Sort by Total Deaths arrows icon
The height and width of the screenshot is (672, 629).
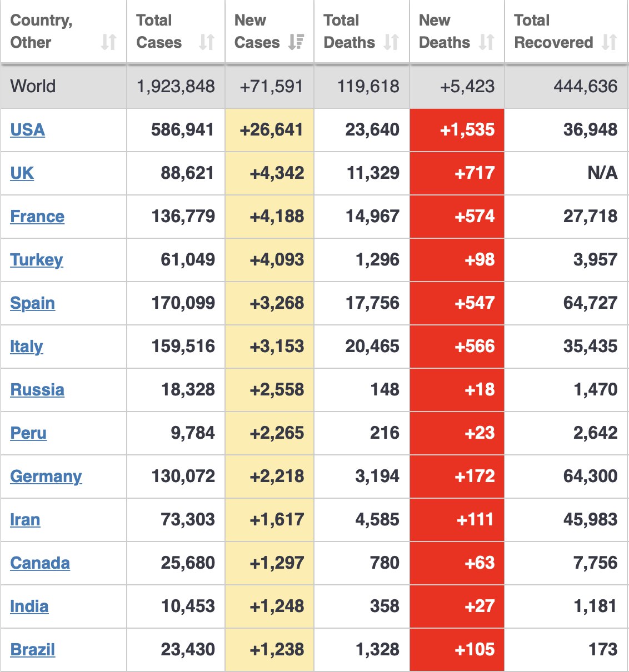[x=391, y=42]
